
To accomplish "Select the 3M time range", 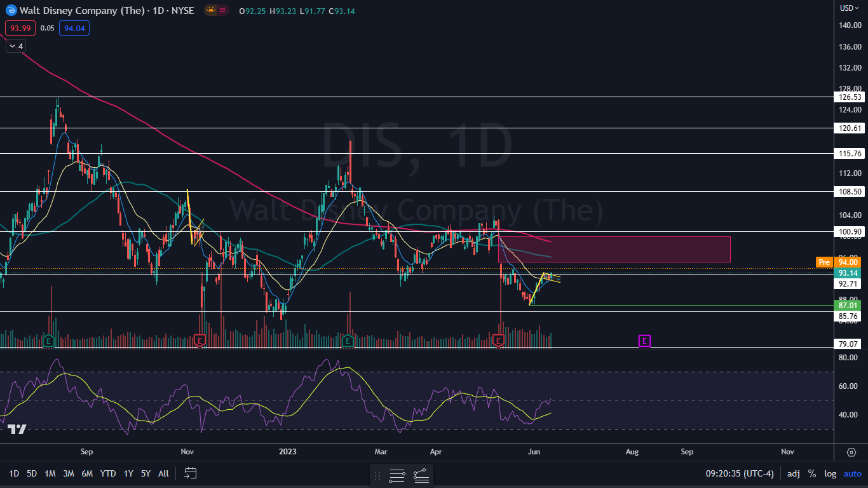I will point(69,473).
